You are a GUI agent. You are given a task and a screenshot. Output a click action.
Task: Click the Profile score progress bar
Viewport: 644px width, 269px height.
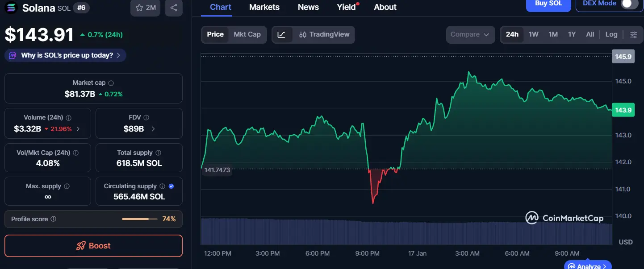pos(140,219)
